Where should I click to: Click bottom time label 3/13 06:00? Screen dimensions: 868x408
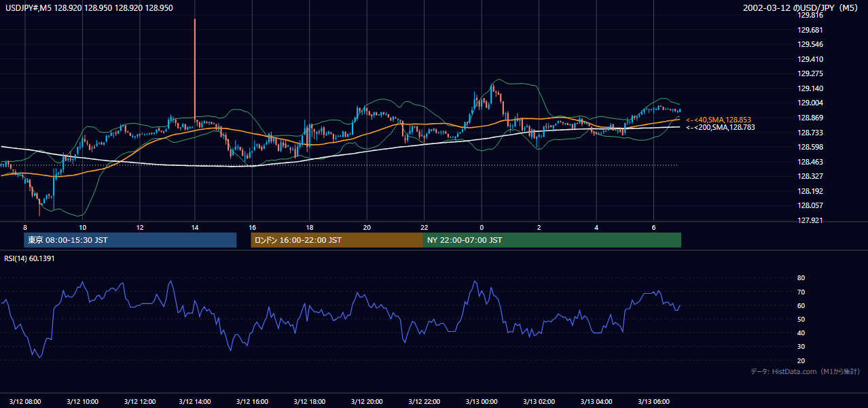(653, 401)
